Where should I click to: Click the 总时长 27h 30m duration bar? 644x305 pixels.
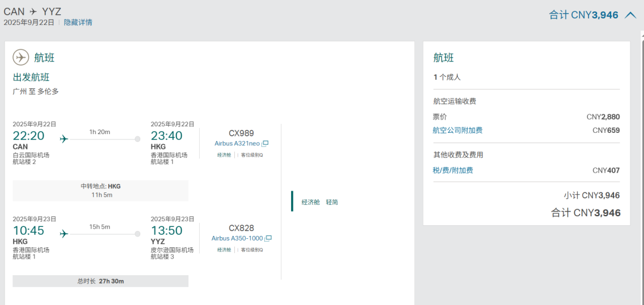[100, 281]
